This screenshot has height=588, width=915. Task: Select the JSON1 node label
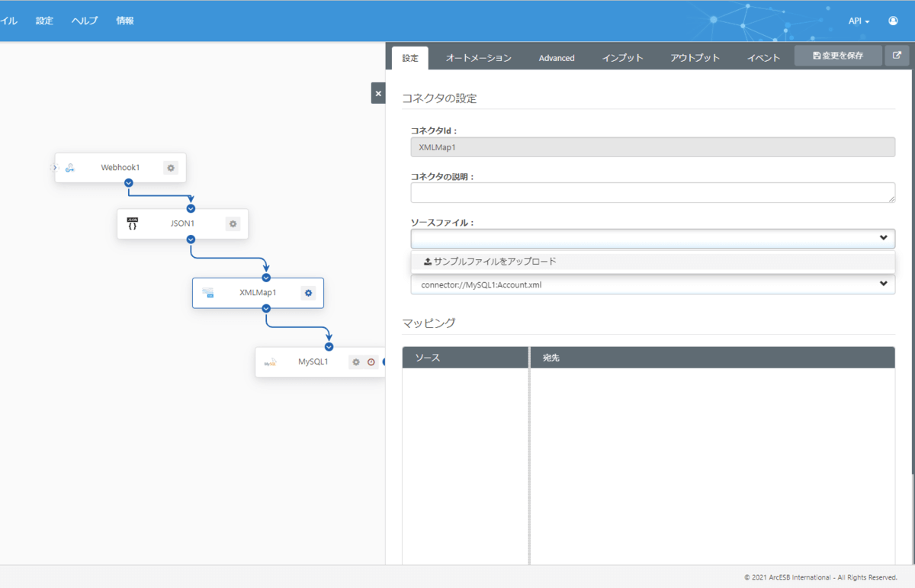(x=182, y=224)
